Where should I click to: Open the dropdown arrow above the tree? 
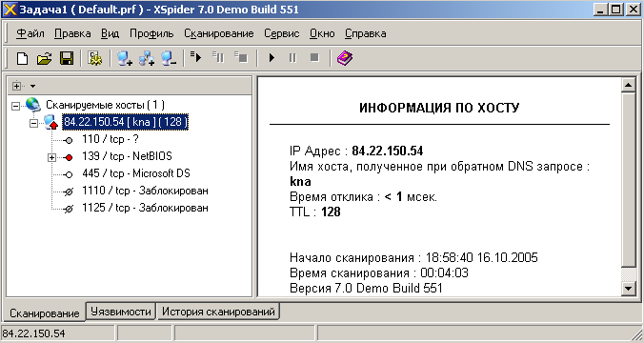[x=32, y=87]
